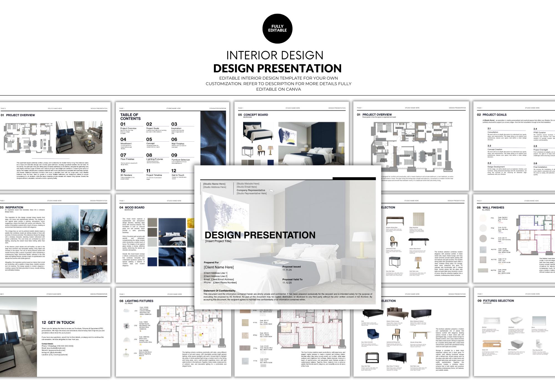Open the "05 Concept Board" page heading

tap(253, 115)
